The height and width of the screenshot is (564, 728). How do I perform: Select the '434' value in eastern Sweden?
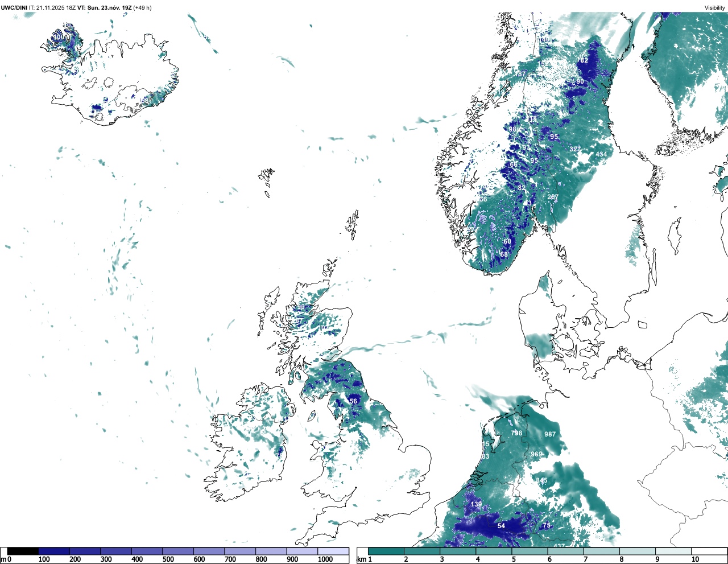click(x=601, y=154)
